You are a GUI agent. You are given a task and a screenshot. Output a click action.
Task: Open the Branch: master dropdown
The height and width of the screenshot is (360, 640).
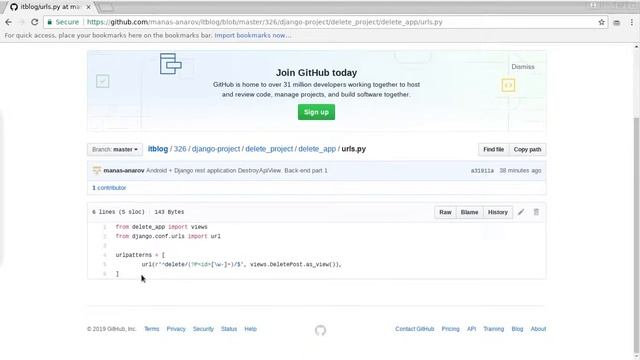tap(115, 149)
